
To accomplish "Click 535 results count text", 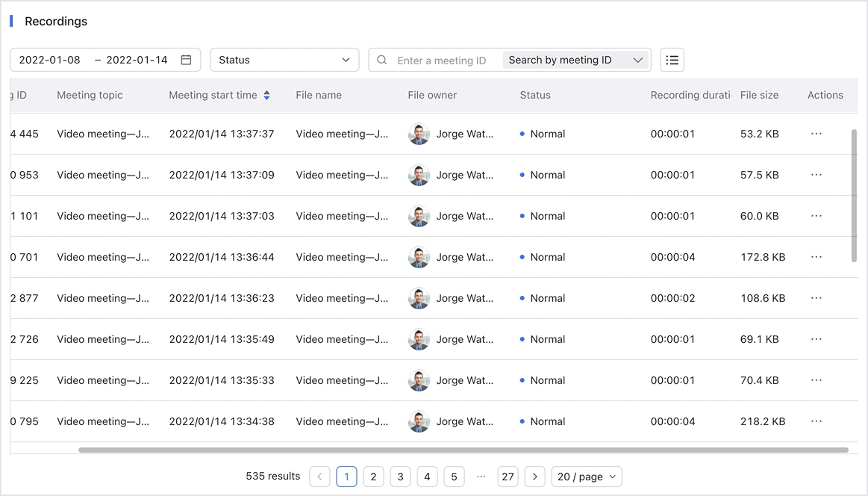I will click(x=273, y=476).
